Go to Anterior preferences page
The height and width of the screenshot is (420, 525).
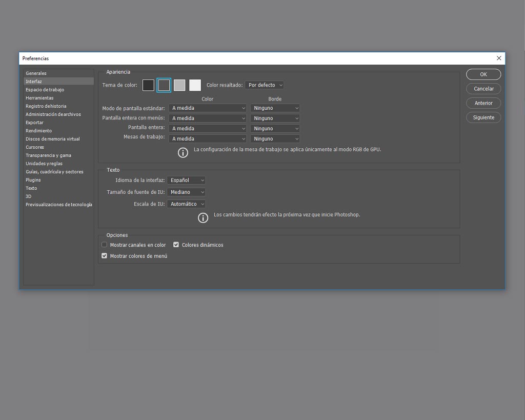coord(483,103)
